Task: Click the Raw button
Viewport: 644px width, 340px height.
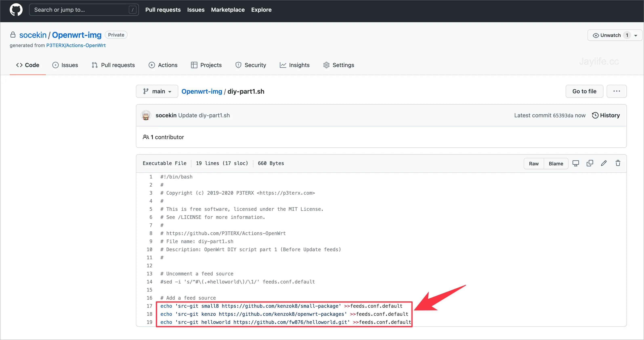Action: tap(534, 164)
